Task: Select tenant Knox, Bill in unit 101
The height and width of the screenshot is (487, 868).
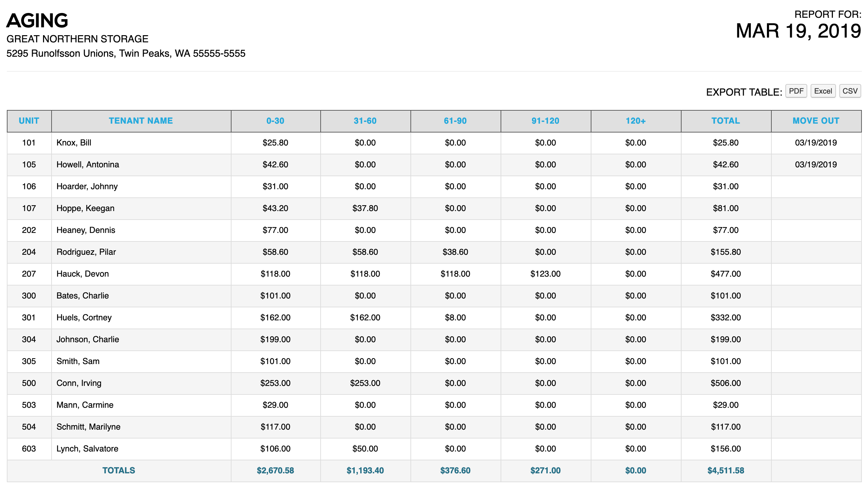Action: click(x=74, y=143)
